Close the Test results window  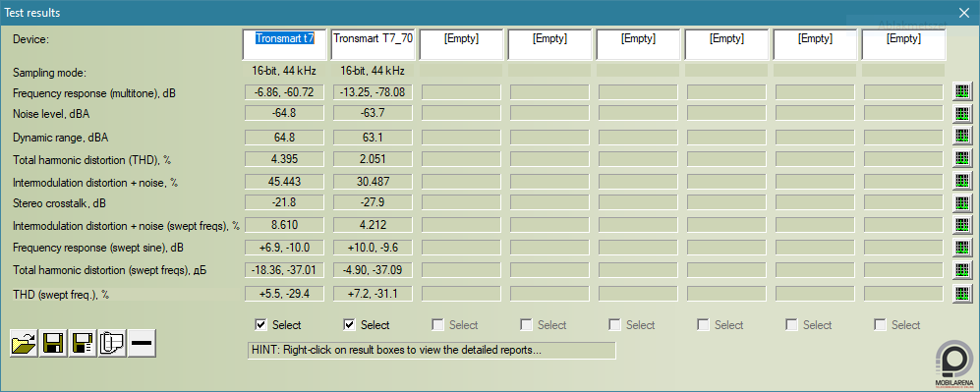964,13
